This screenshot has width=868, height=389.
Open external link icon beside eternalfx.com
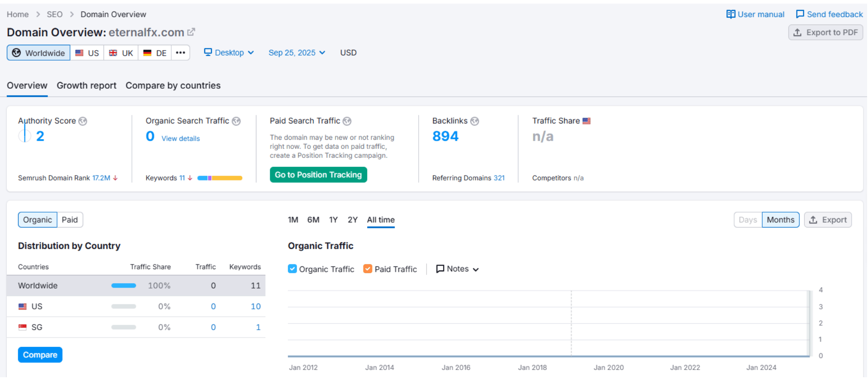pyautogui.click(x=191, y=32)
